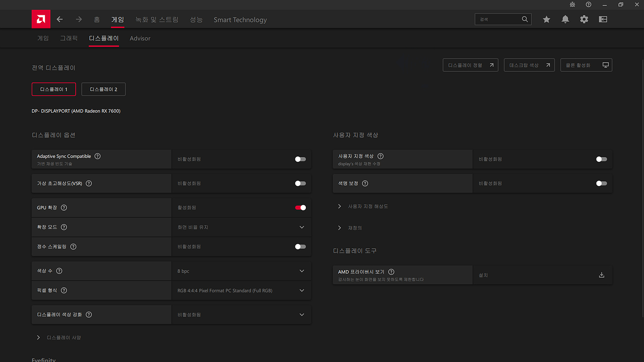Select the 디스플레이 2 button
644x362 pixels.
pyautogui.click(x=103, y=89)
